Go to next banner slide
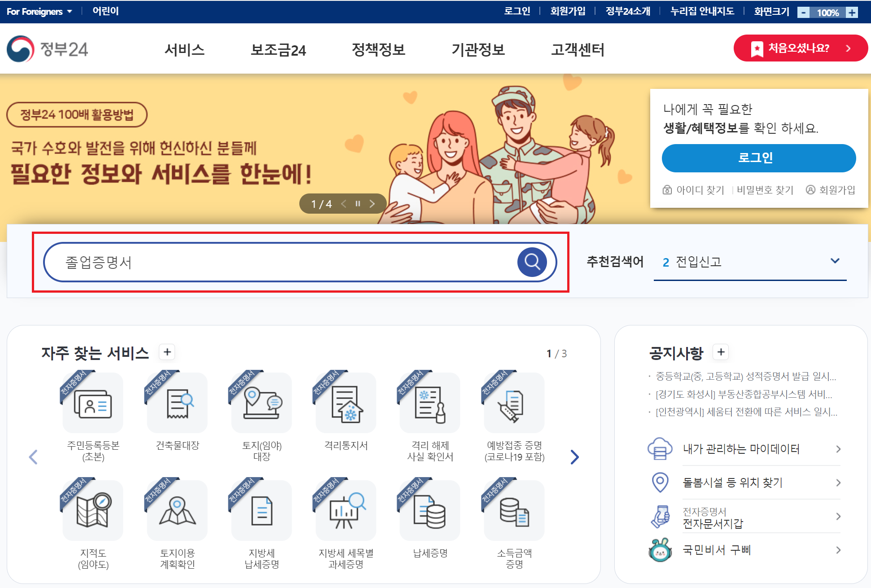871x588 pixels. 372,204
